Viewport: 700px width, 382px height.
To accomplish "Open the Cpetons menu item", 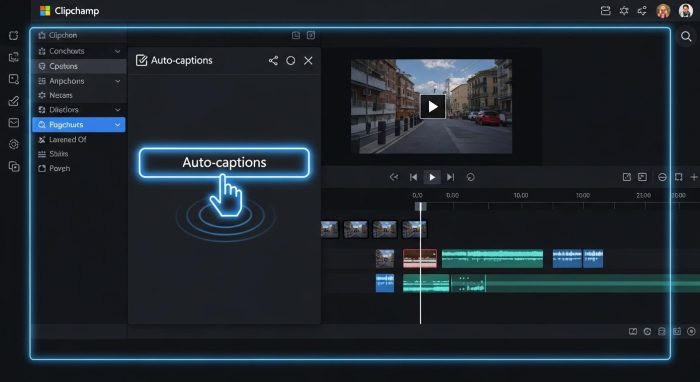I will pyautogui.click(x=79, y=66).
